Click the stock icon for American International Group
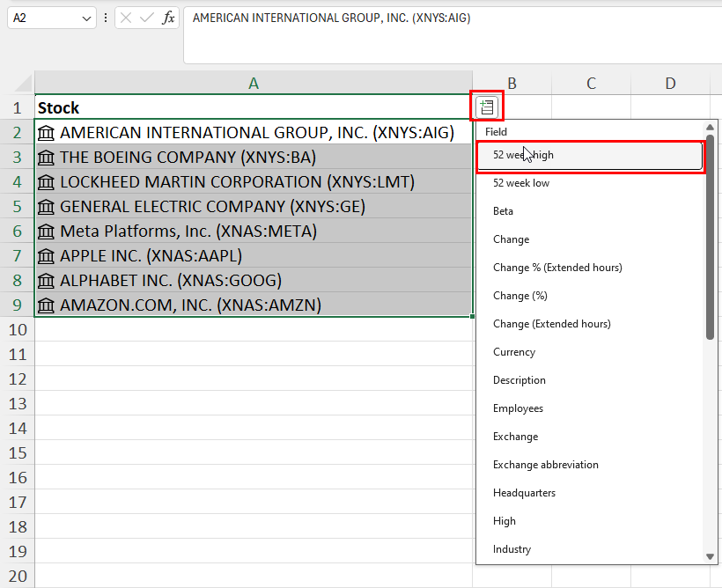Image resolution: width=722 pixels, height=588 pixels. pos(46,133)
